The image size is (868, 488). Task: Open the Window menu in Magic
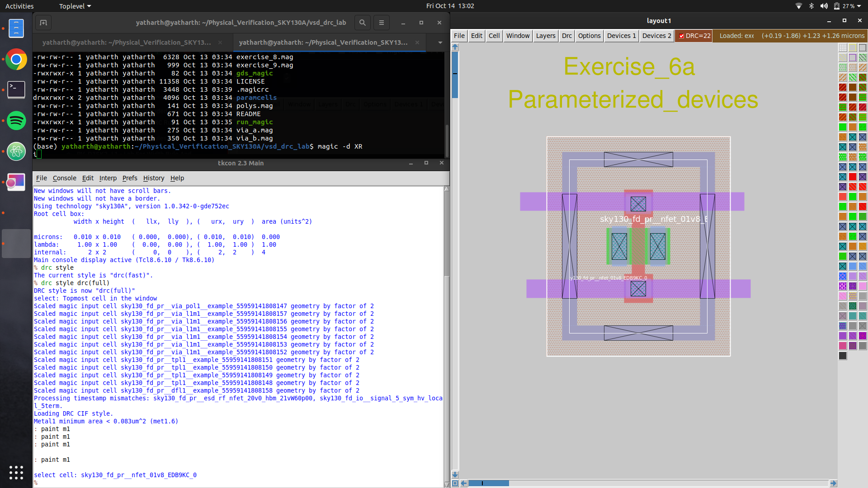518,36
